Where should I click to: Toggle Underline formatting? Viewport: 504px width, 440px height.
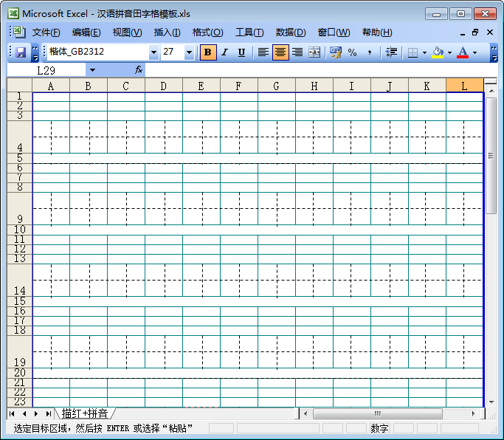(x=241, y=52)
